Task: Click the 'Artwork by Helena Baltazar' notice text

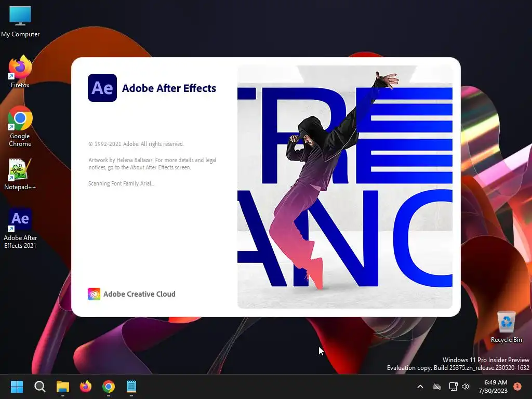Action: tap(152, 164)
